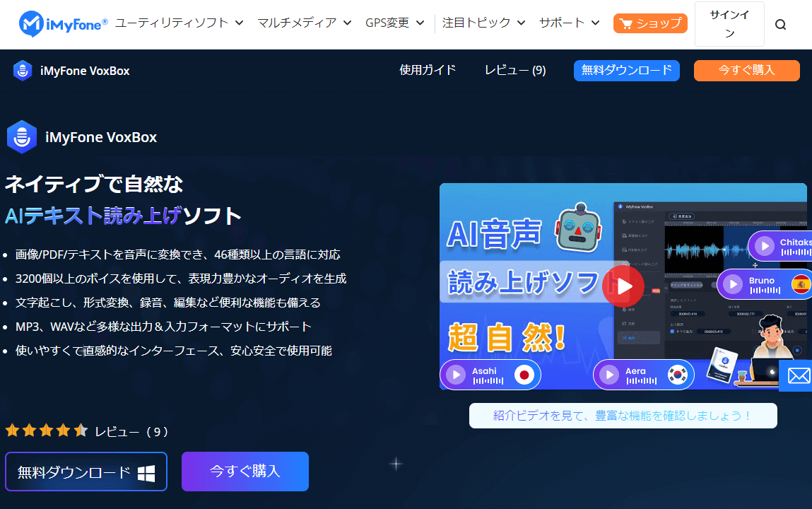Click the 3200個以上のボイス bullet text
The height and width of the screenshot is (509, 812).
[181, 279]
